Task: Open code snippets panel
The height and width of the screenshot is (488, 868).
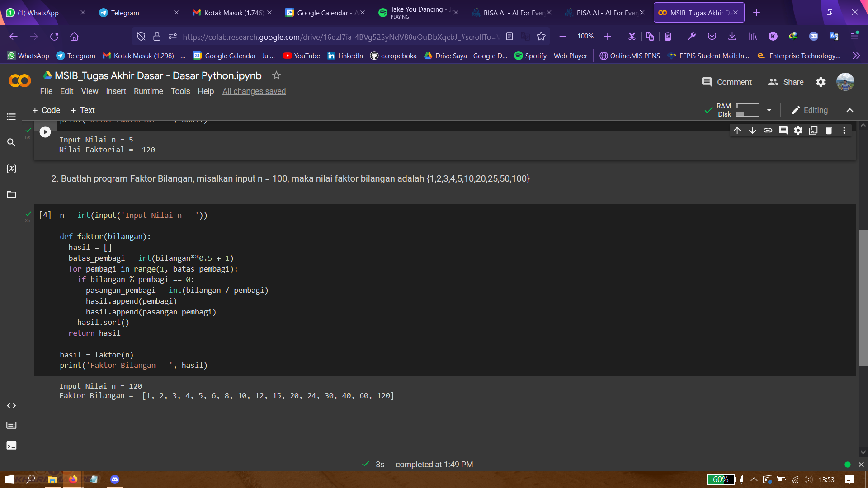Action: tap(11, 406)
